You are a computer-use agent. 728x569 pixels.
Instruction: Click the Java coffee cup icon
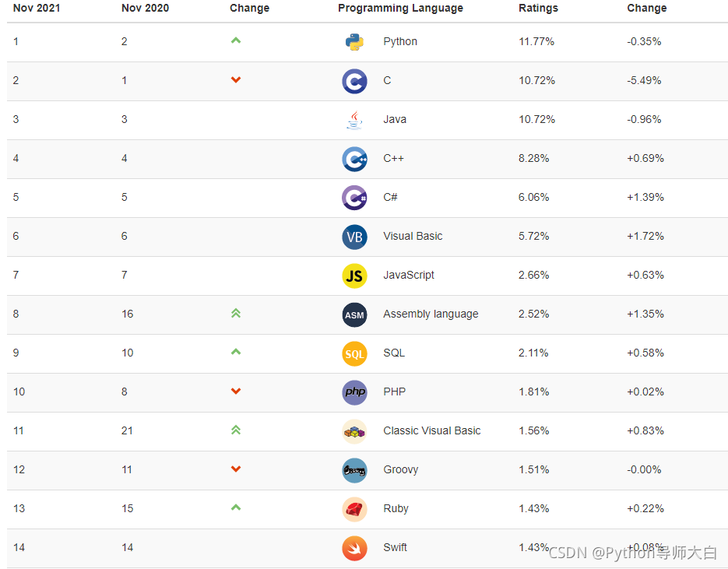pyautogui.click(x=354, y=120)
